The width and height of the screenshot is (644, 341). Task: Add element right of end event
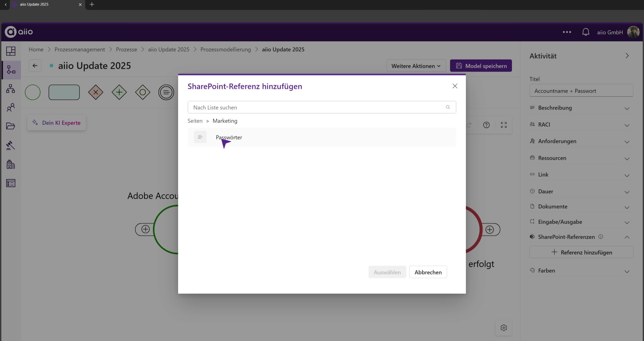point(490,229)
